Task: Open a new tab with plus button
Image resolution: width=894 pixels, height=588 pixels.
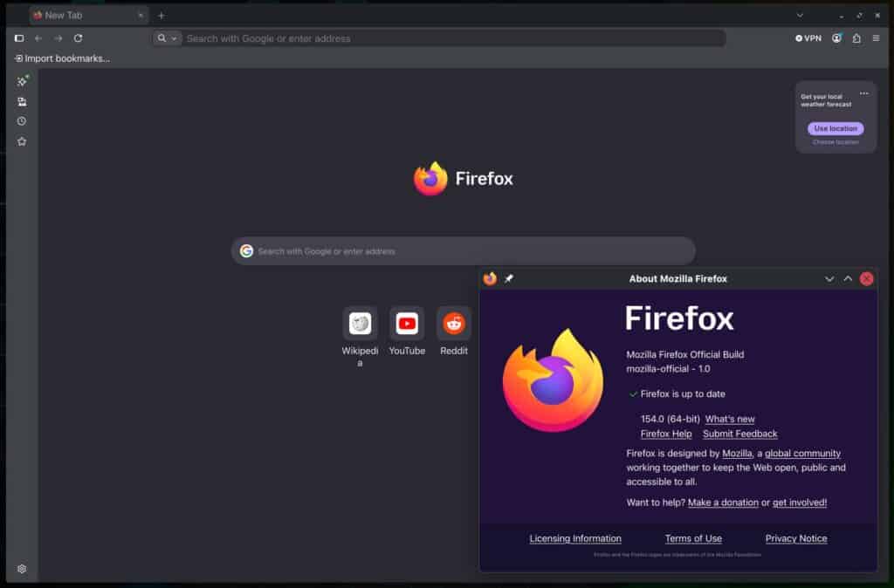Action: 162,16
